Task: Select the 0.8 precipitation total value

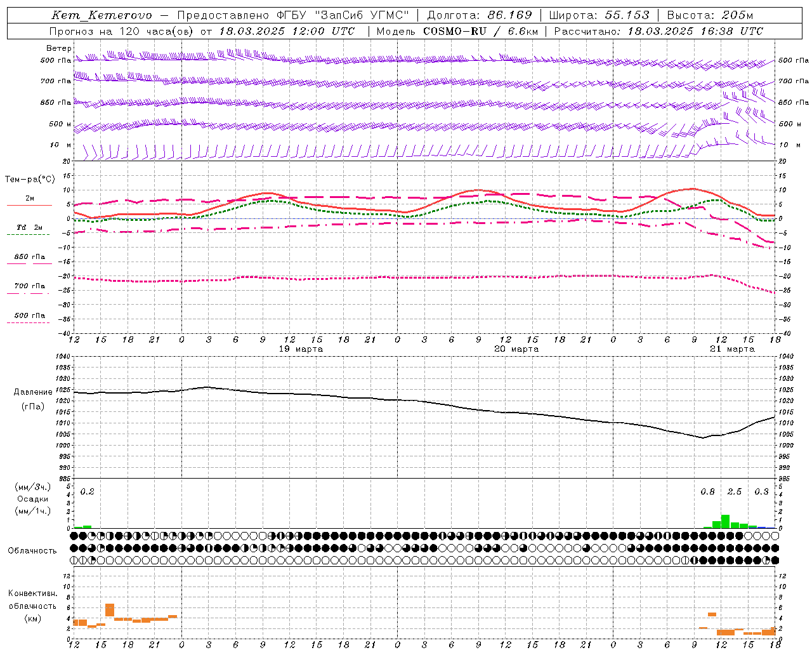Action: tap(707, 491)
